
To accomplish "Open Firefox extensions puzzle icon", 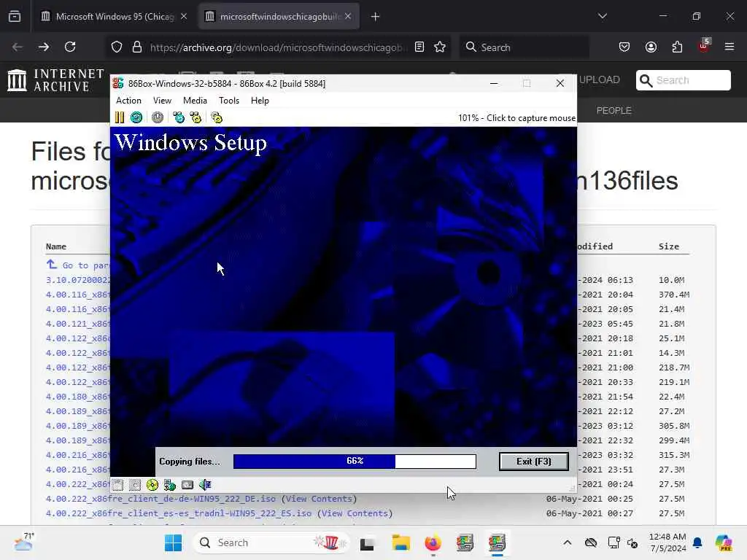I will (x=677, y=47).
